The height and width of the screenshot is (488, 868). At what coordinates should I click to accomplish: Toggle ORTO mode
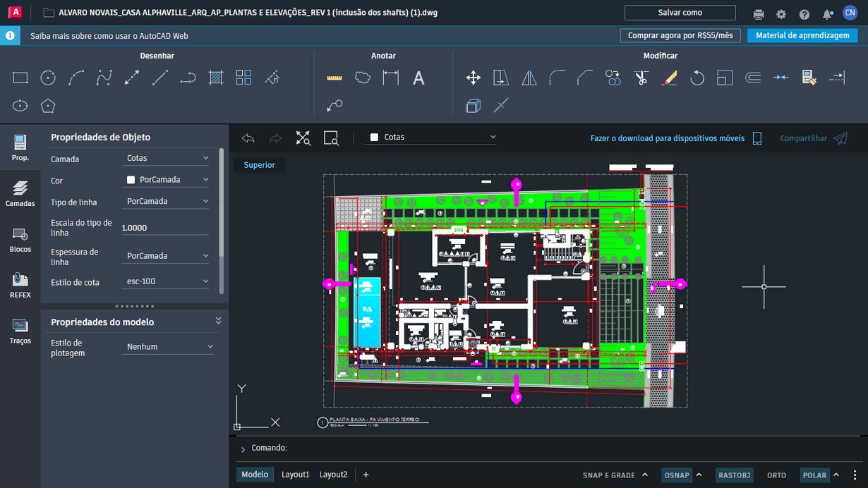click(x=776, y=475)
